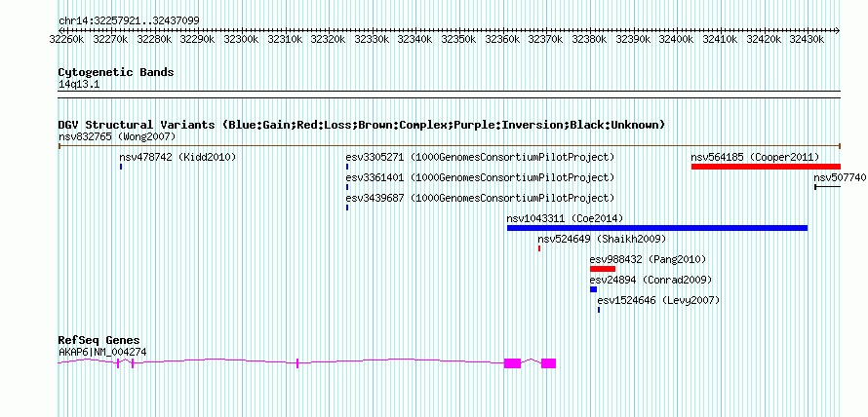Click the 32260k ruler tick label
The height and width of the screenshot is (417, 868).
(66, 39)
